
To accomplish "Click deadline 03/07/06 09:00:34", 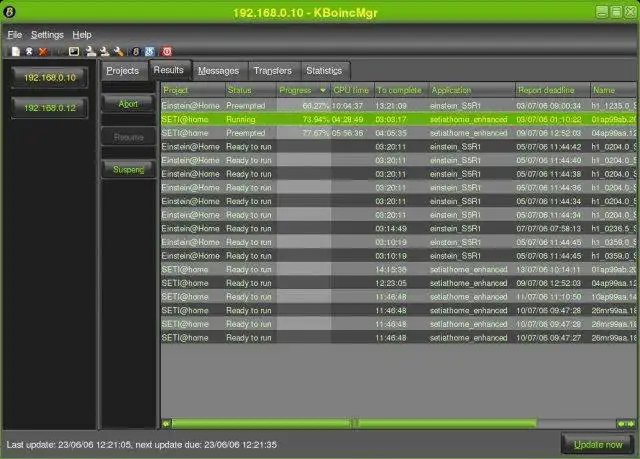I will coord(549,106).
